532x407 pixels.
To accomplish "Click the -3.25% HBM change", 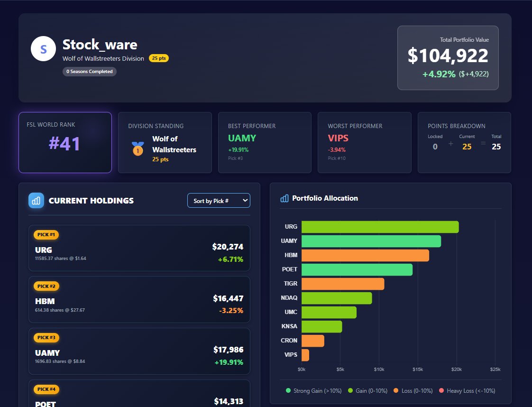I will pyautogui.click(x=231, y=311).
